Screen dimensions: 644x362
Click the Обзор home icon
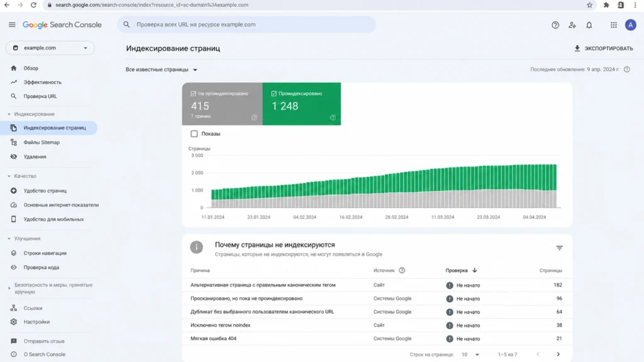[x=14, y=68]
